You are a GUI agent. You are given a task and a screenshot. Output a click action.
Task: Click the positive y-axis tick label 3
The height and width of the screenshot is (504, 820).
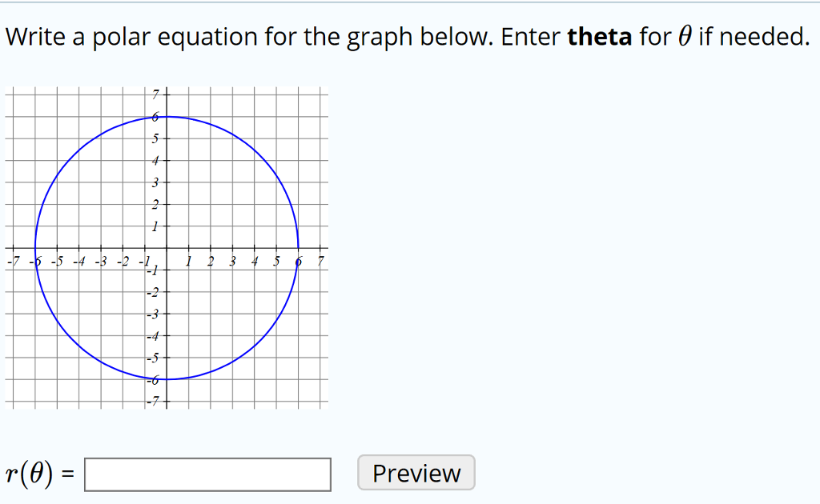[x=155, y=183]
